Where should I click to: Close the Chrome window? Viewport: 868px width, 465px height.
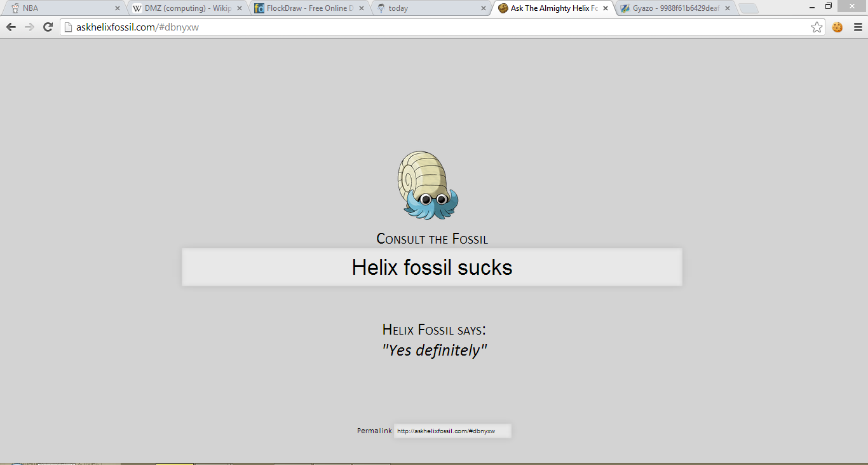(851, 6)
